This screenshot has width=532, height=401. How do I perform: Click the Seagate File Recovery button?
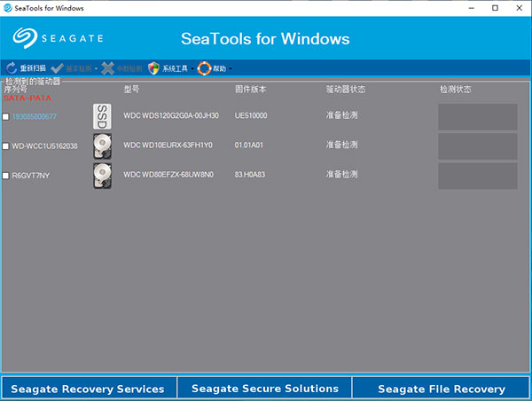pos(442,389)
